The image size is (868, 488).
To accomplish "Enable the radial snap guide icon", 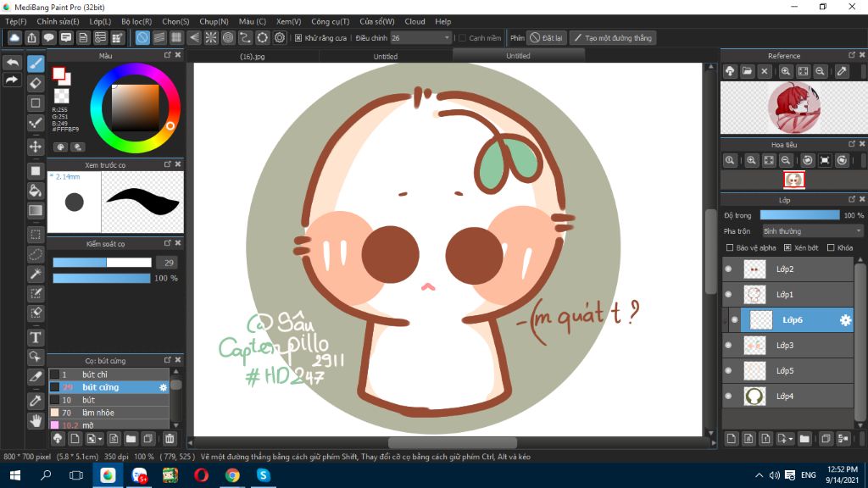I will pyautogui.click(x=211, y=37).
